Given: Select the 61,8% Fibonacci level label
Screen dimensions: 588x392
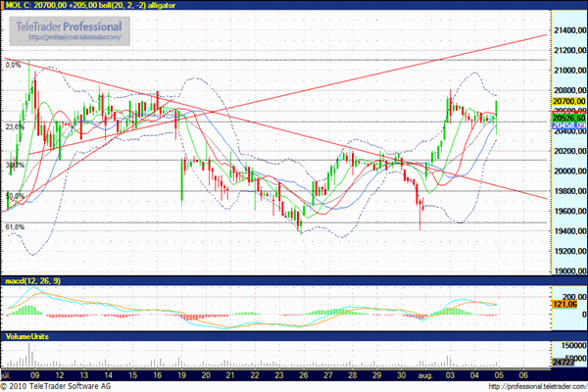Looking at the screenshot, I should [15, 227].
